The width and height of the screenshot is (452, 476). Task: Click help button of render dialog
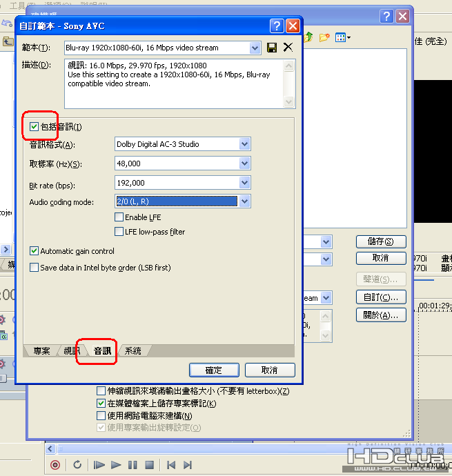tap(386, 16)
